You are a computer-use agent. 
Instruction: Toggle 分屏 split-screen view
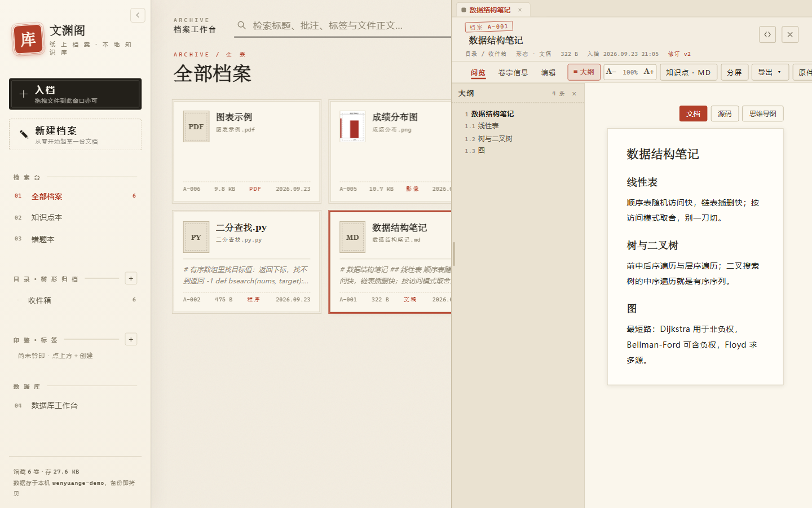[734, 72]
